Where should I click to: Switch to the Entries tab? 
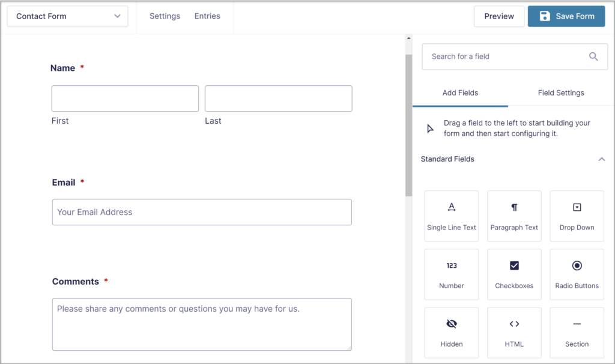[x=207, y=16]
